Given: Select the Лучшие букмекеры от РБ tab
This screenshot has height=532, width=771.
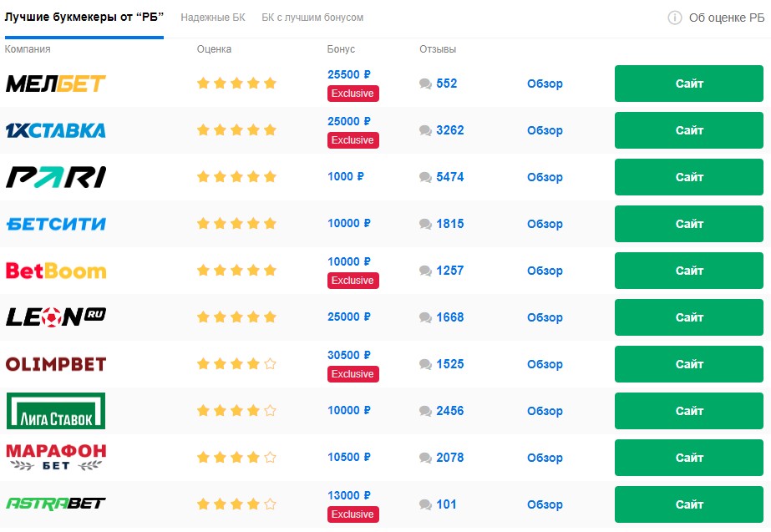Looking at the screenshot, I should click(x=84, y=18).
